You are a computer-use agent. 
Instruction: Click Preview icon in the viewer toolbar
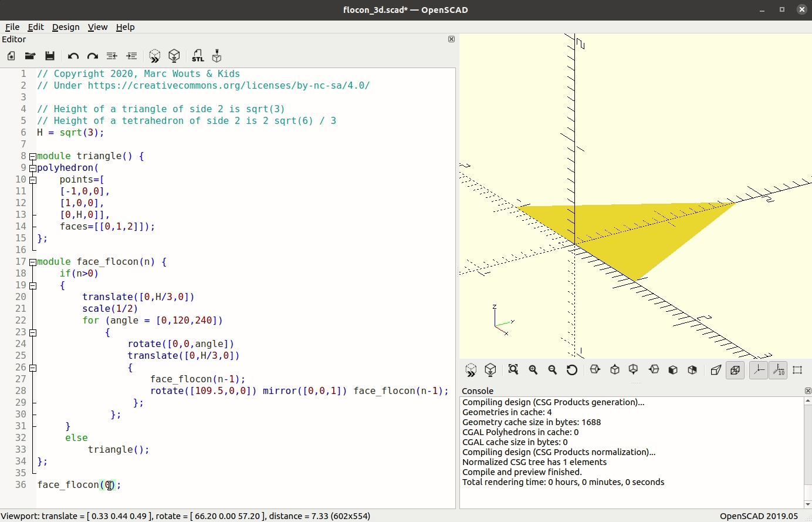(471, 370)
